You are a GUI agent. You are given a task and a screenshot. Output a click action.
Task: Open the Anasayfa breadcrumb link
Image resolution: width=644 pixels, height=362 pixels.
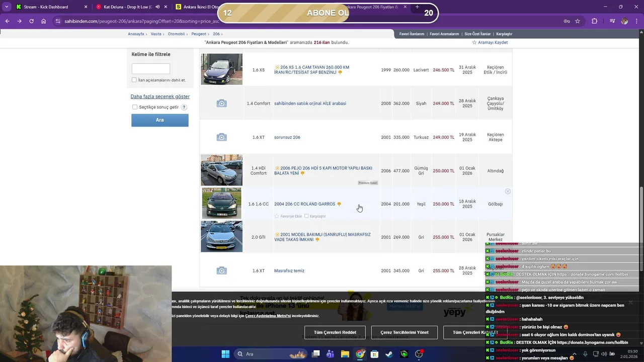point(136,34)
